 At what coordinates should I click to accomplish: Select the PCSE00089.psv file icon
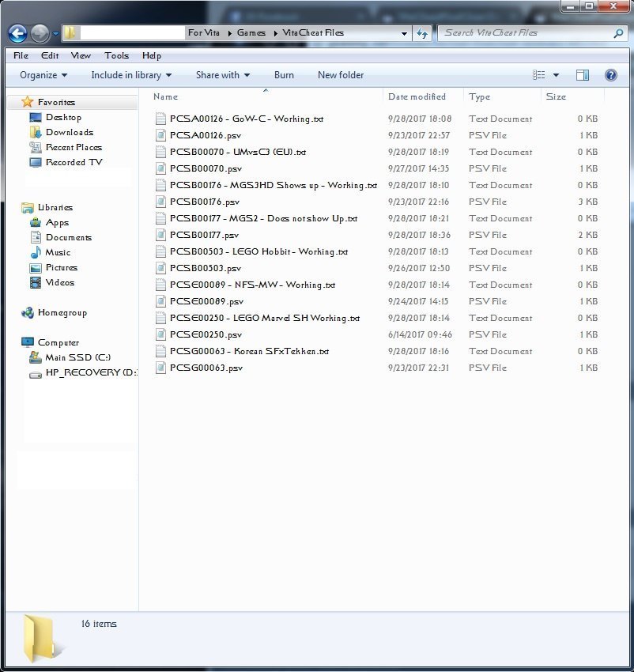[160, 301]
